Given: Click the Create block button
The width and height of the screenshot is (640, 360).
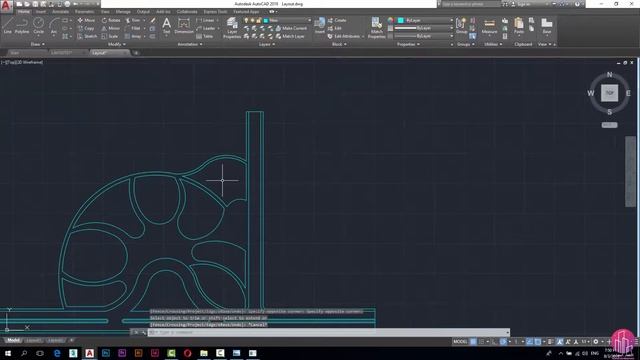Looking at the screenshot, I should pyautogui.click(x=337, y=20).
